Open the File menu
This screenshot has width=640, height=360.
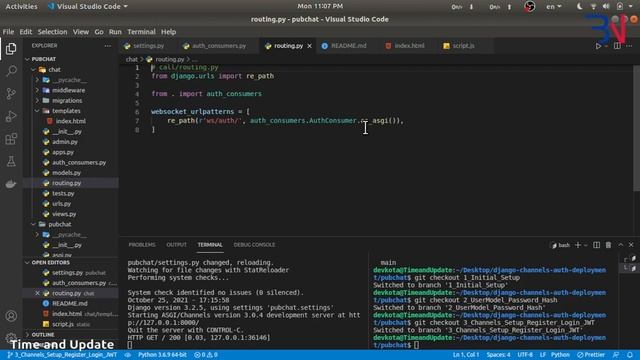8,32
